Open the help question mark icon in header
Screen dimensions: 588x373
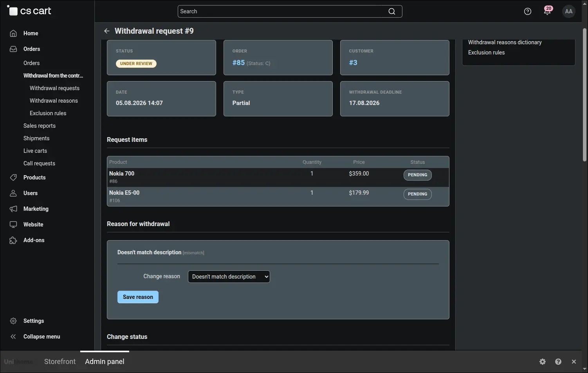[x=528, y=11]
